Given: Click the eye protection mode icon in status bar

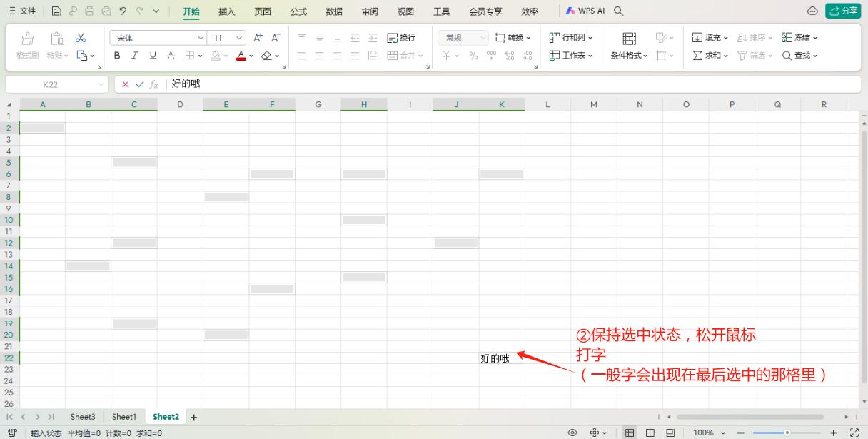Looking at the screenshot, I should click(x=572, y=433).
